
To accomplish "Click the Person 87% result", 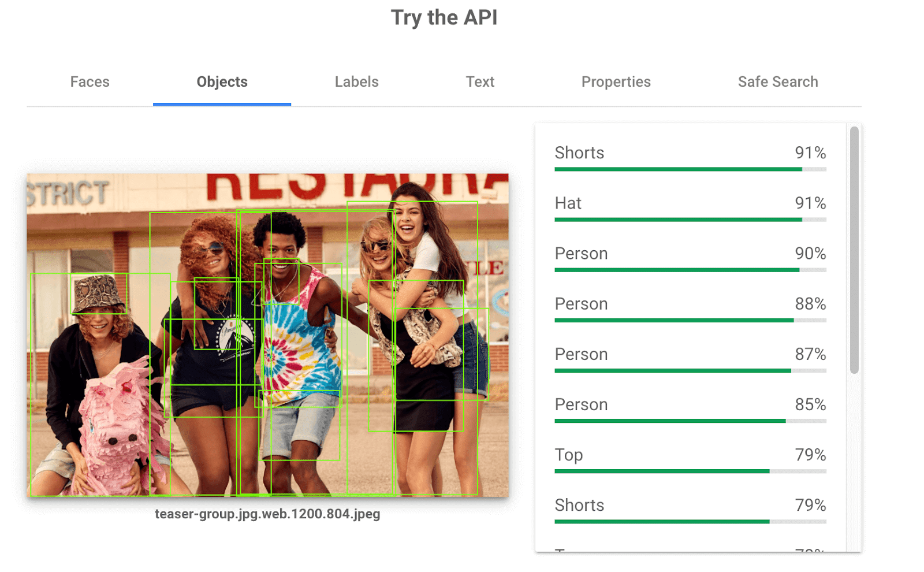I will (x=690, y=358).
